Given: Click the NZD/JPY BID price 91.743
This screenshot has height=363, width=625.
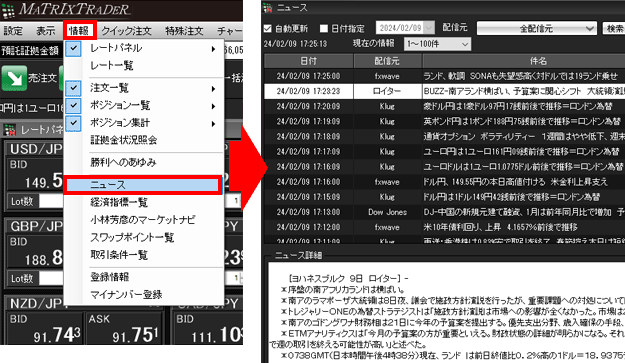Looking at the screenshot, I should [x=57, y=336].
